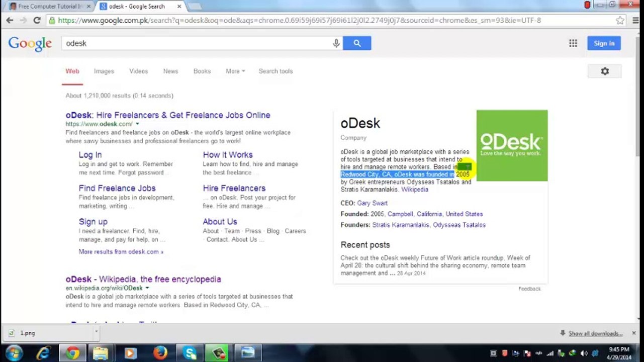Open Skype from the taskbar
Image resolution: width=644 pixels, height=362 pixels.
click(x=189, y=353)
